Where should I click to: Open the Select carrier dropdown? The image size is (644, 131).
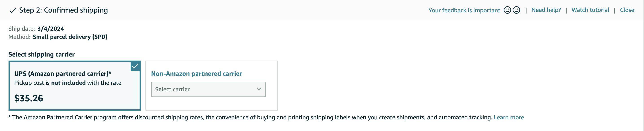208,89
